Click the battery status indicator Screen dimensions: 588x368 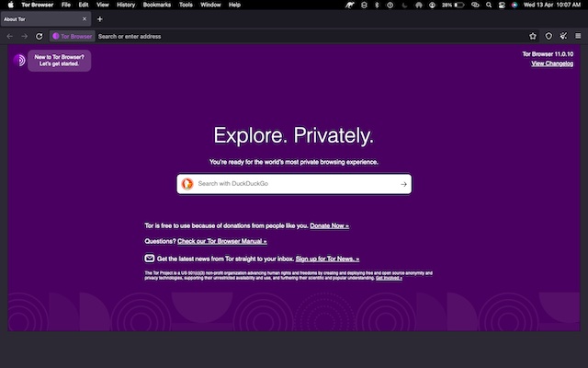coord(453,5)
